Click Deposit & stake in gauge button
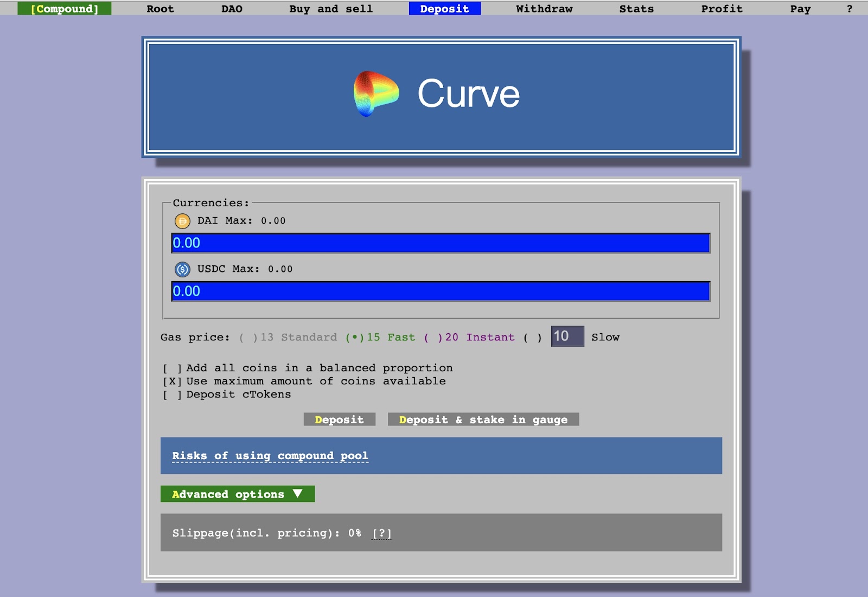Image resolution: width=868 pixels, height=597 pixels. pyautogui.click(x=483, y=420)
